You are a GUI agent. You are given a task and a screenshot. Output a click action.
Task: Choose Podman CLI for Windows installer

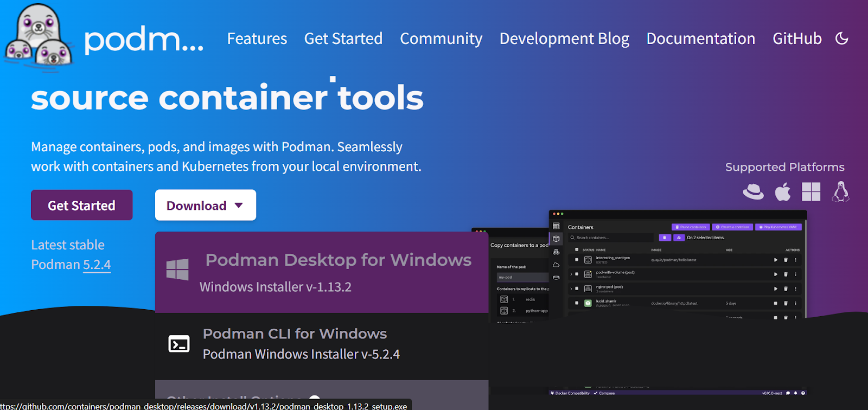[x=322, y=346]
